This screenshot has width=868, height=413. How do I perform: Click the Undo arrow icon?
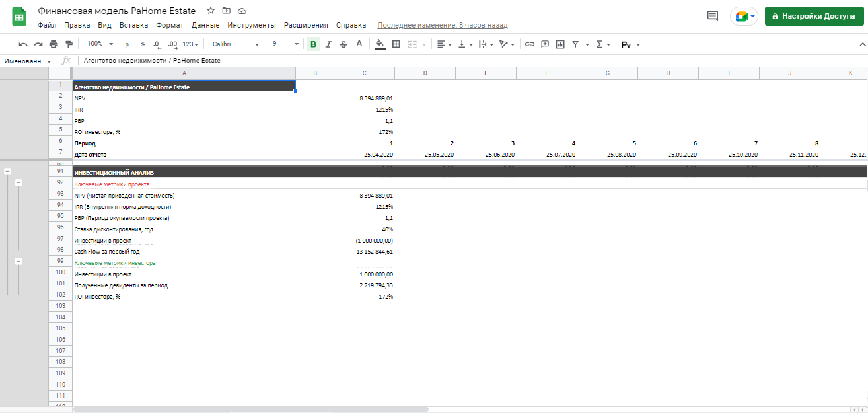23,44
